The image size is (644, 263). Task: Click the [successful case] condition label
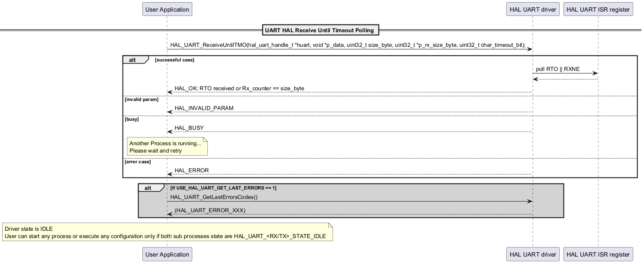[174, 60]
